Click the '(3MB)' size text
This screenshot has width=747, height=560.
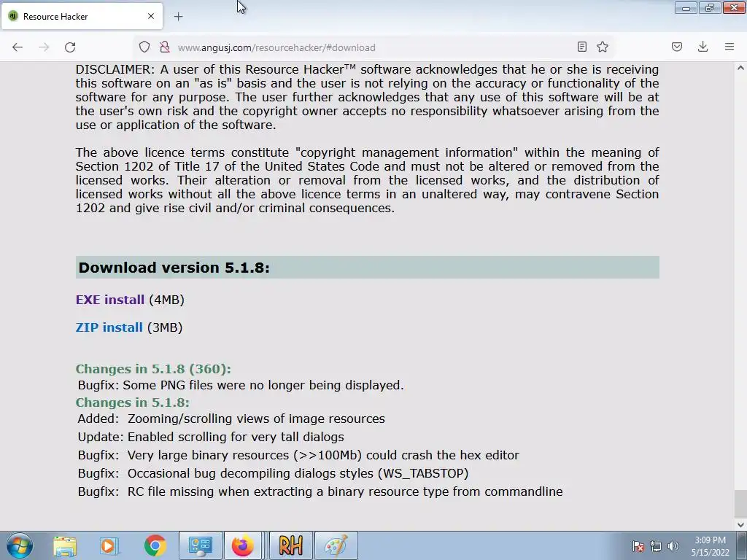pos(165,327)
